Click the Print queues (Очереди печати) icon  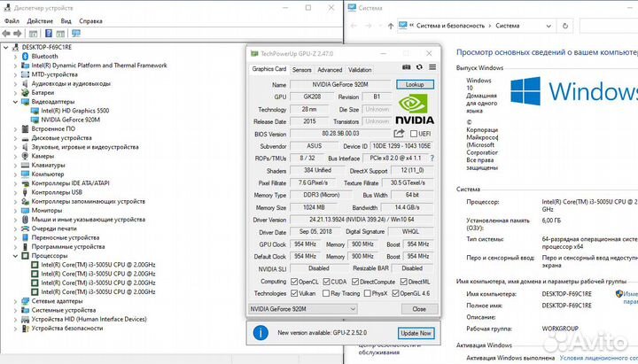(x=25, y=228)
